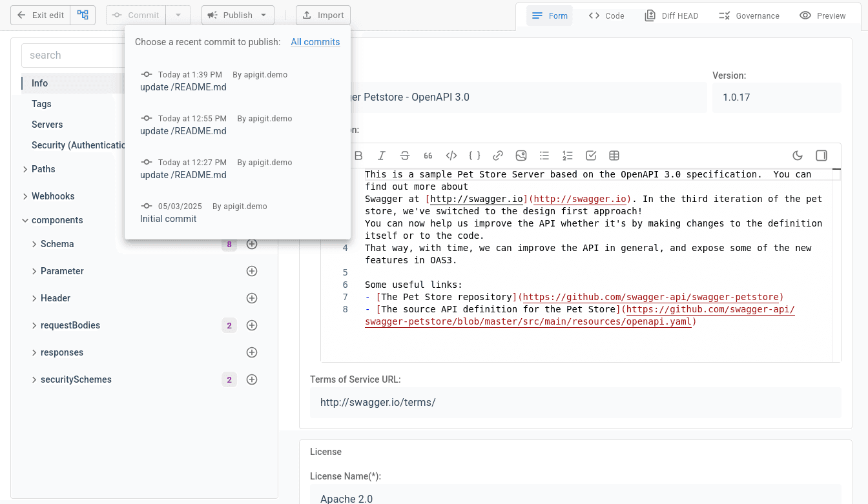The height and width of the screenshot is (504, 868).
Task: Click the http://swagger.io link in description
Action: pos(579,199)
